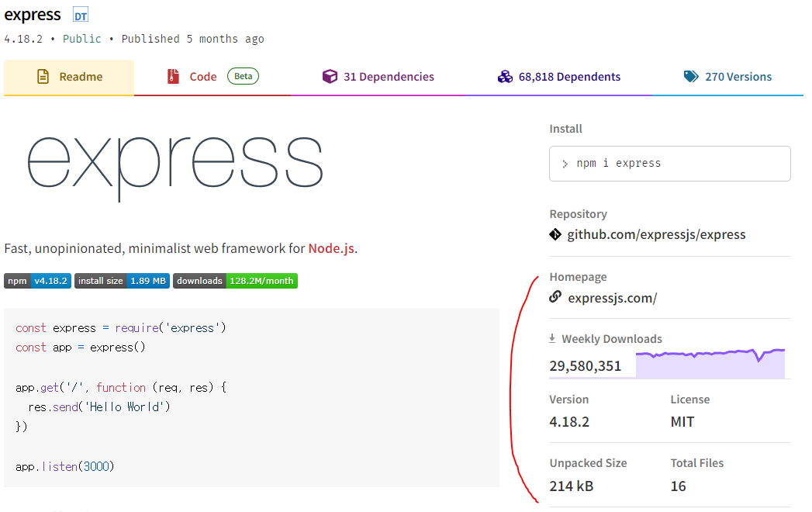Click the Dependencies cube icon
The image size is (812, 512).
[x=330, y=77]
